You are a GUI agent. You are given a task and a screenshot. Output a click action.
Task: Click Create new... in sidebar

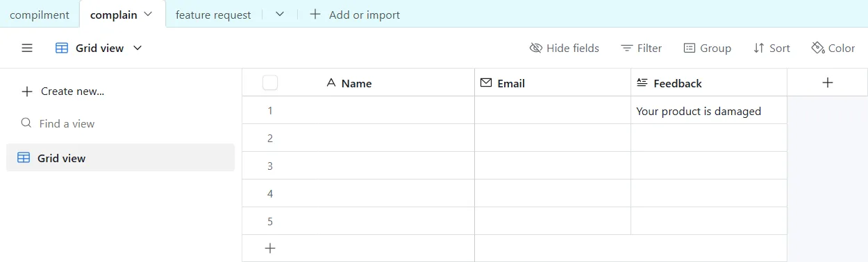tap(63, 91)
